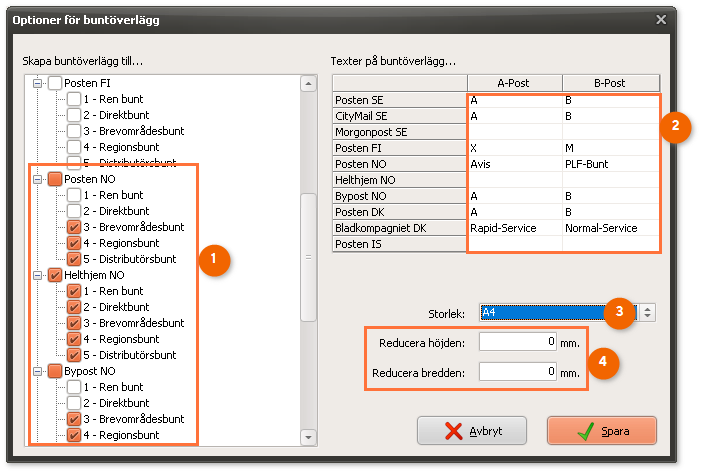Check Posten FI 1 - Ren bunt

pos(74,99)
